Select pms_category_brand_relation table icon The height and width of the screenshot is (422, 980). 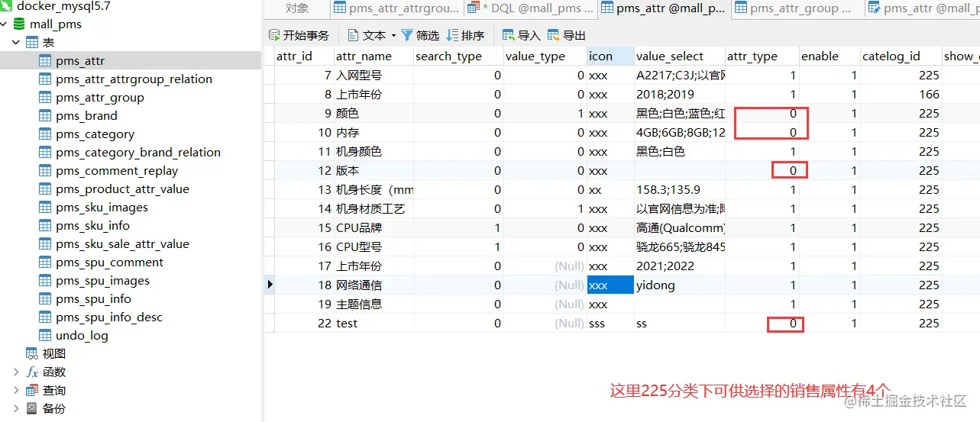click(45, 153)
